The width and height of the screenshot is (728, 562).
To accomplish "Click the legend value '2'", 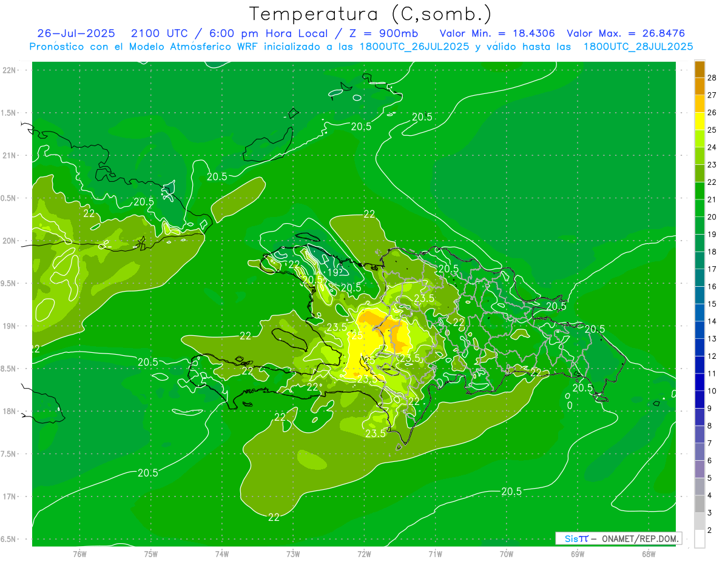I will [710, 530].
